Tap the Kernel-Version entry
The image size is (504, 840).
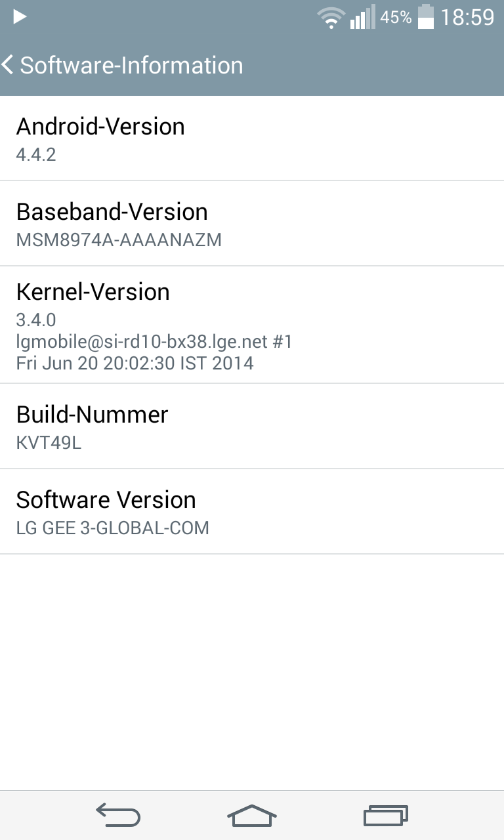252,325
